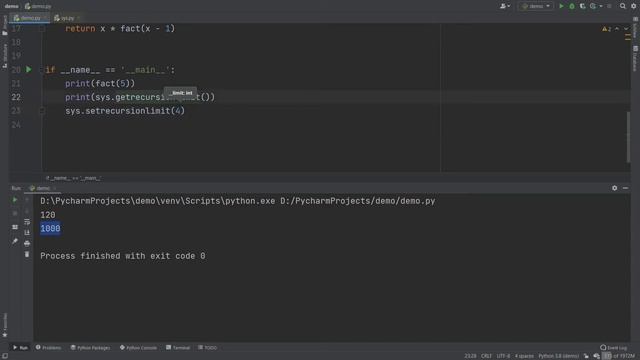
Task: Open the Problems tool window tab
Action: tap(48, 348)
